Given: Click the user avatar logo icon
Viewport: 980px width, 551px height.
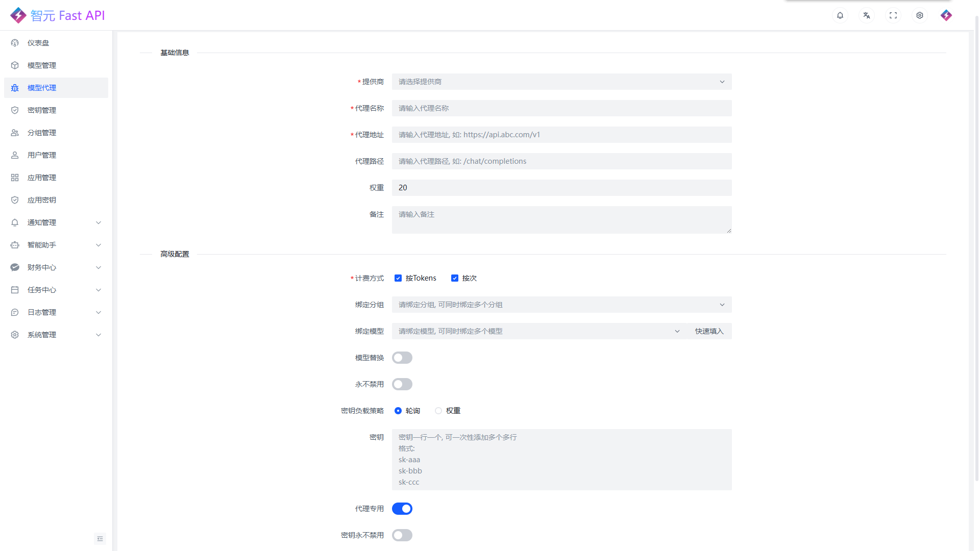Looking at the screenshot, I should [x=946, y=15].
